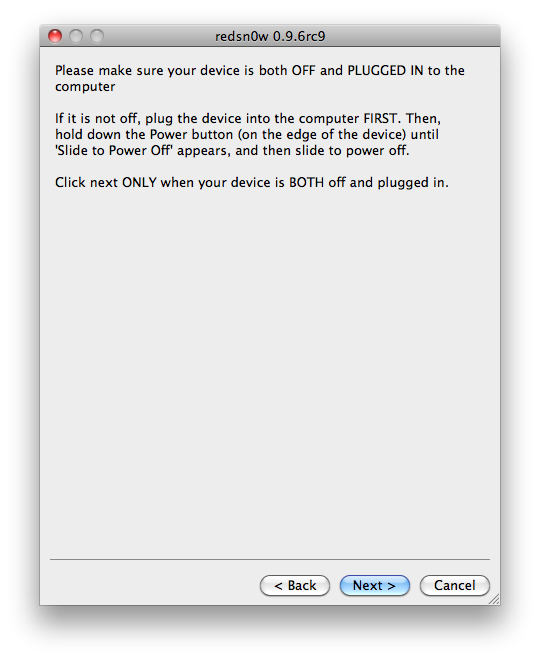Close the redsn0w window with red button
Viewport: 540px width, 660px height.
click(55, 36)
